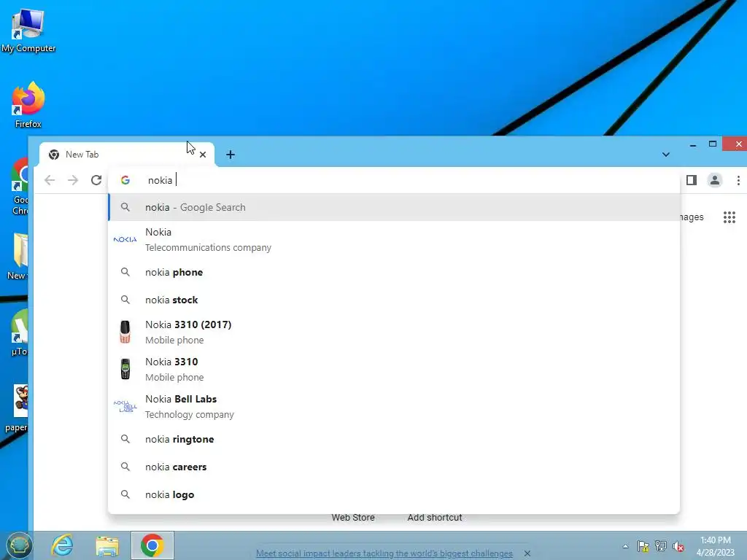This screenshot has width=747, height=560.
Task: Select the nokia phone suggestion
Action: 395,272
